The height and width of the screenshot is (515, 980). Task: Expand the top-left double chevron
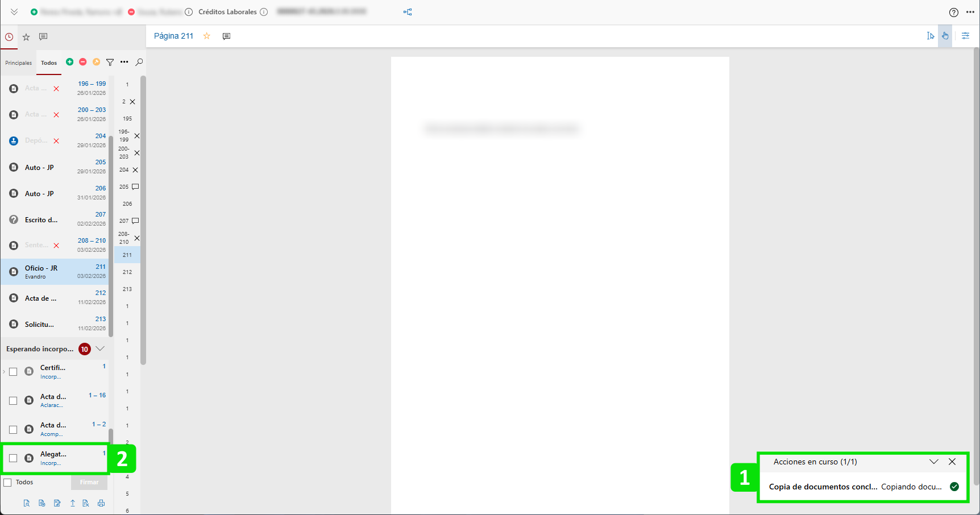point(14,12)
